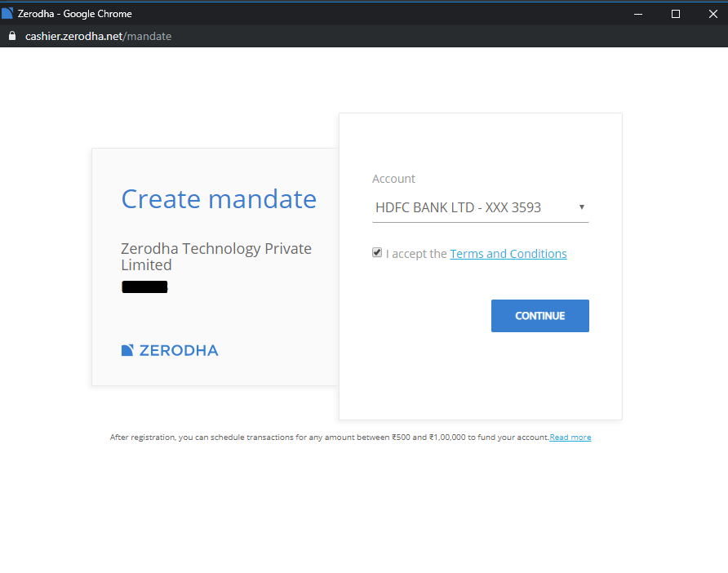
Task: Open the Terms and Conditions link
Action: tap(508, 254)
